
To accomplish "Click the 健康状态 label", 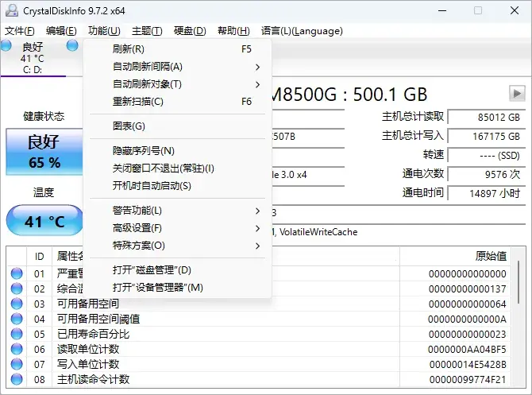I will [44, 117].
